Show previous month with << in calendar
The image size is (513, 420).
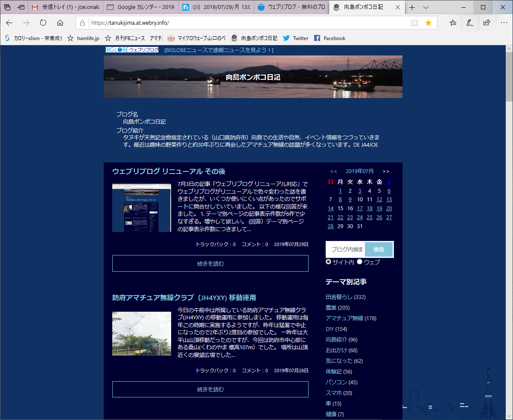pyautogui.click(x=334, y=171)
